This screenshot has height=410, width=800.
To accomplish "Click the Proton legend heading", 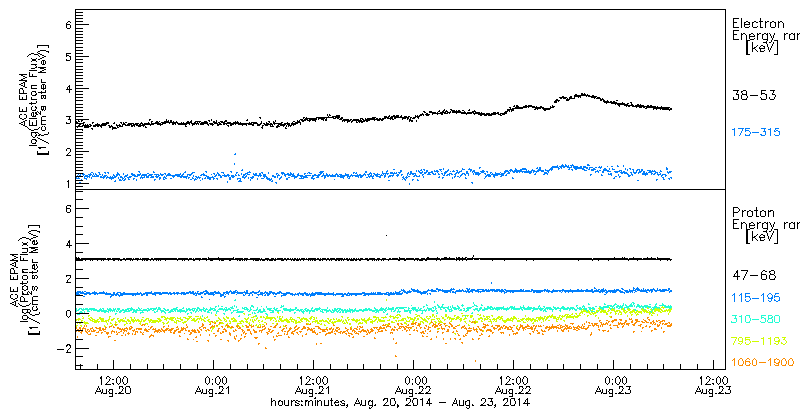I will coord(754,213).
